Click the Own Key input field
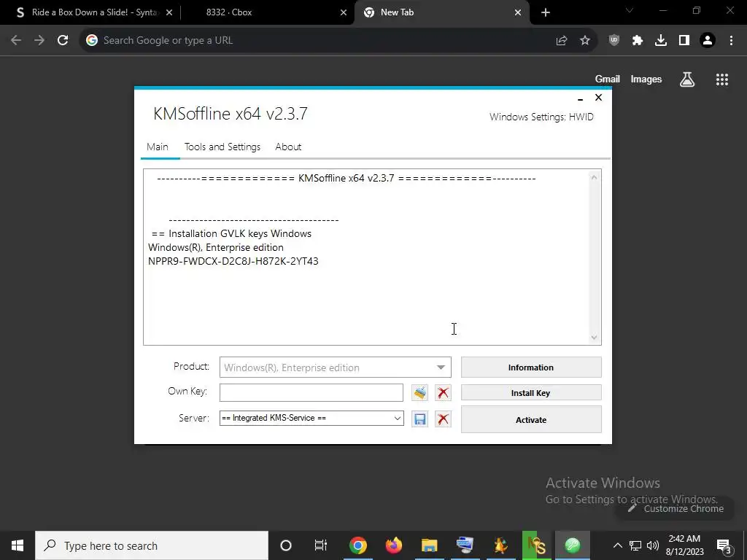747x560 pixels. [311, 393]
